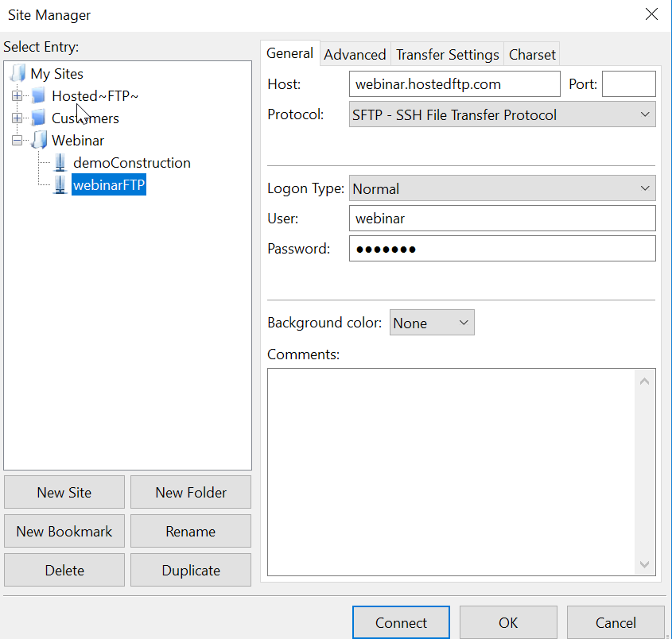The width and height of the screenshot is (672, 639).
Task: Confirm with the OK button
Action: coord(508,622)
